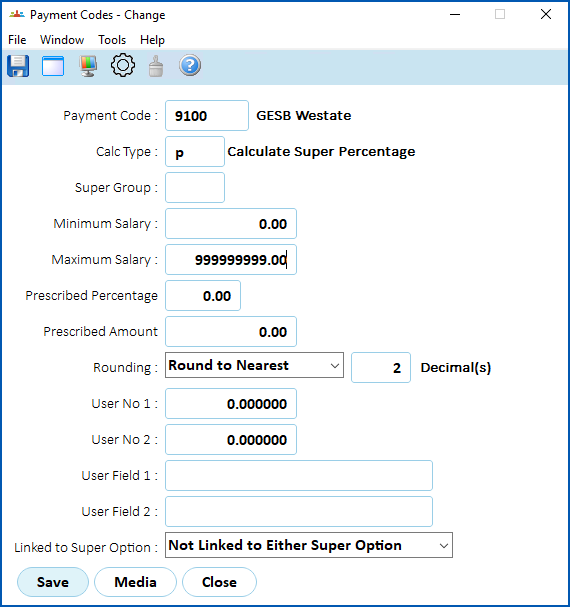Click the Calculate Super Percentage text
570x607 pixels.
coord(321,152)
